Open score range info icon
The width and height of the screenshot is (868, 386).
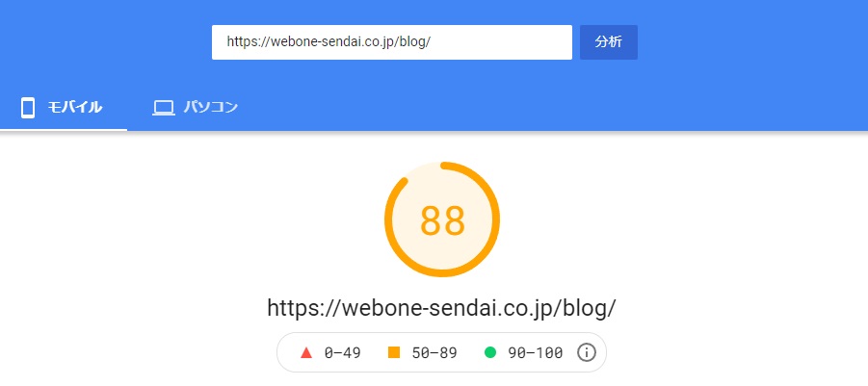click(x=587, y=352)
